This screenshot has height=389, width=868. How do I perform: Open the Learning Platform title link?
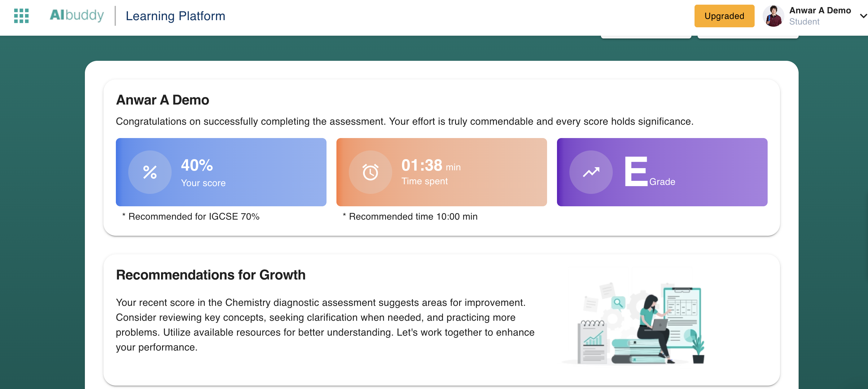[175, 16]
